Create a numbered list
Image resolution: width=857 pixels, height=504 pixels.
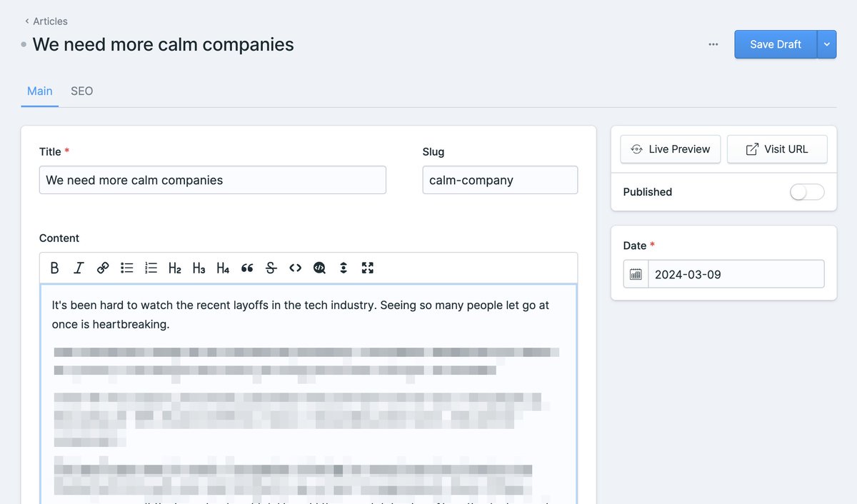coord(151,268)
